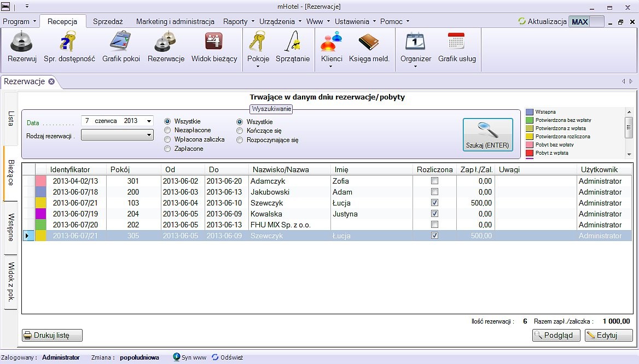This screenshot has width=639, height=364.
Task: Expand the Organizer toolbar arrow
Action: pyautogui.click(x=415, y=67)
